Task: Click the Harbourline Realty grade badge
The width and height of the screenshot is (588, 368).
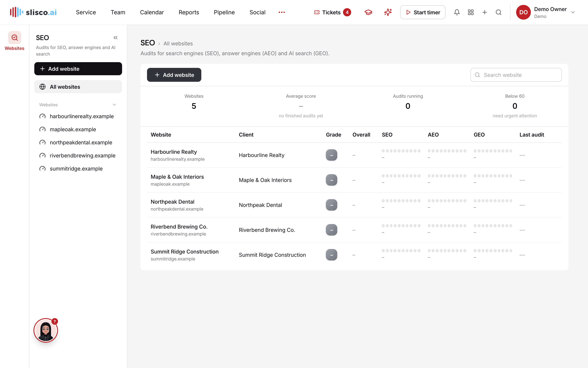Action: click(331, 155)
